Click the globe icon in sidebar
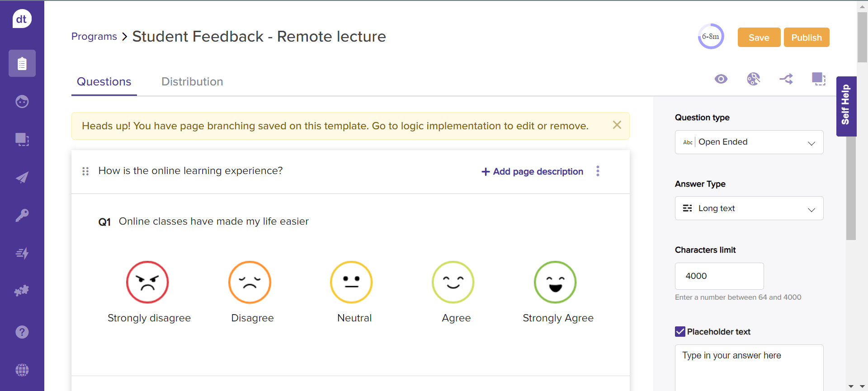 click(22, 370)
